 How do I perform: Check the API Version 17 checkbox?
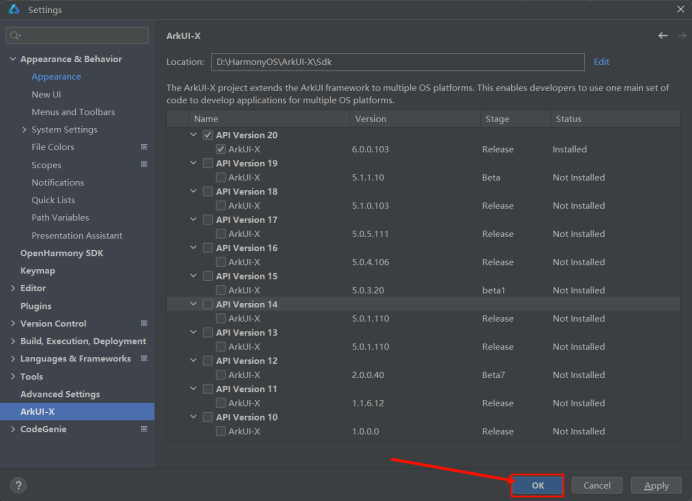point(208,220)
